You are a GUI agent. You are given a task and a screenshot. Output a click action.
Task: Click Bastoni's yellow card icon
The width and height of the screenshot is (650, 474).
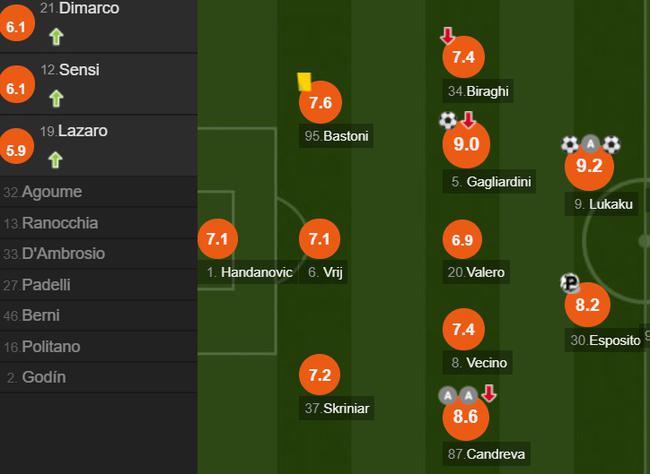pos(305,81)
